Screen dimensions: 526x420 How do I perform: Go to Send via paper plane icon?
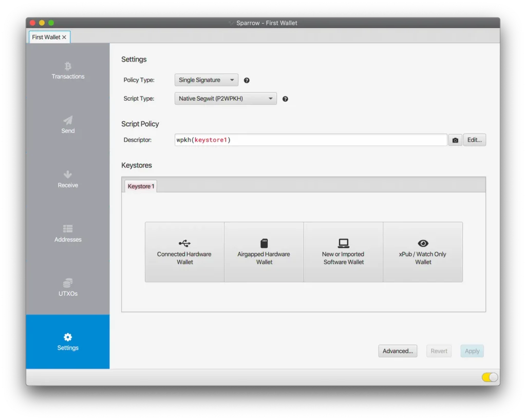tap(68, 120)
